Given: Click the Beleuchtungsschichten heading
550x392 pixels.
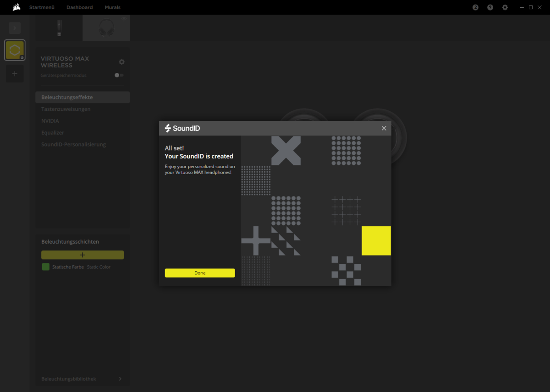Looking at the screenshot, I should coord(70,242).
